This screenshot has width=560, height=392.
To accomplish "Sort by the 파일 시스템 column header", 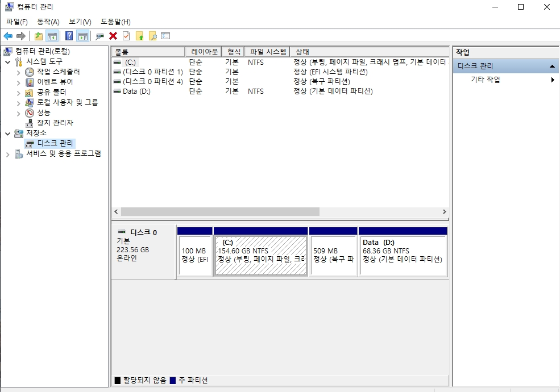I will point(267,52).
